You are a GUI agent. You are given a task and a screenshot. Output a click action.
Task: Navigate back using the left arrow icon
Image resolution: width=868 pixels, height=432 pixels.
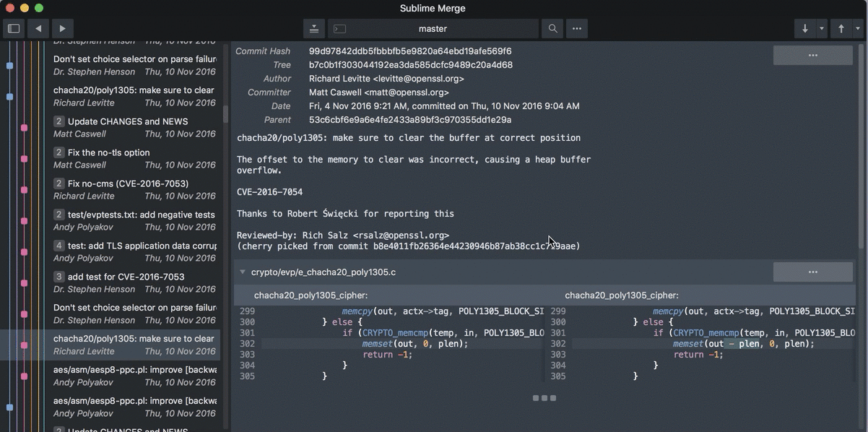(38, 28)
